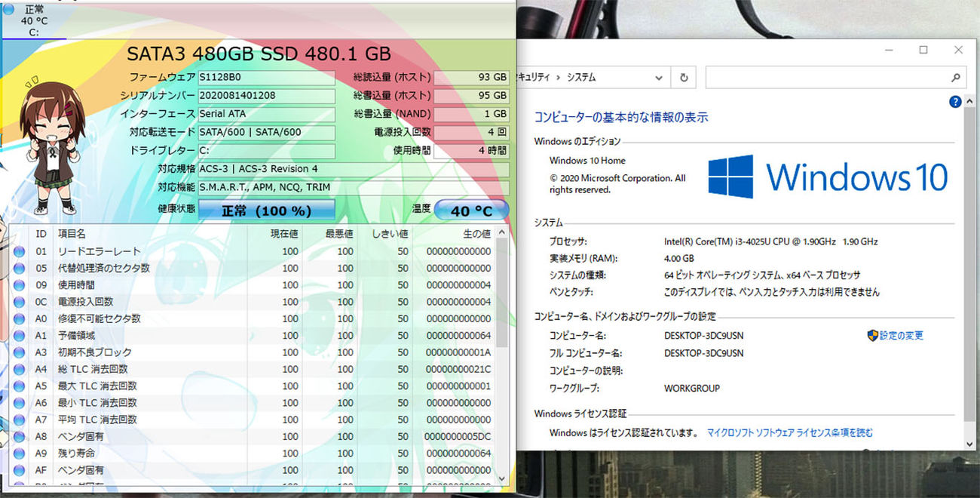This screenshot has width=980, height=498.
Task: Open the マイクロソフト ソフトウェア ライセンス条項を読む link
Action: click(790, 433)
